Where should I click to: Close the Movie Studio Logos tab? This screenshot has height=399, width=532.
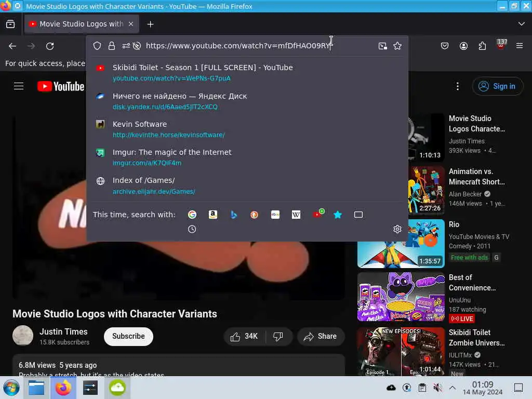point(131,24)
